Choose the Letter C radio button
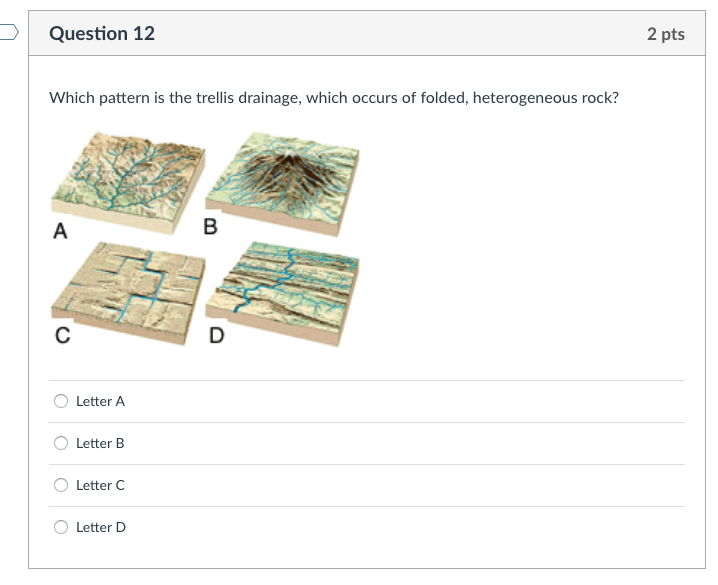This screenshot has width=718, height=585. tap(61, 485)
